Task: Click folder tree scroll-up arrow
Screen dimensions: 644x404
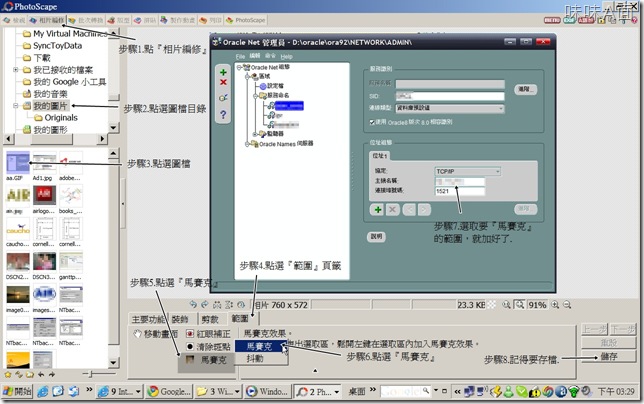Action: [113, 32]
